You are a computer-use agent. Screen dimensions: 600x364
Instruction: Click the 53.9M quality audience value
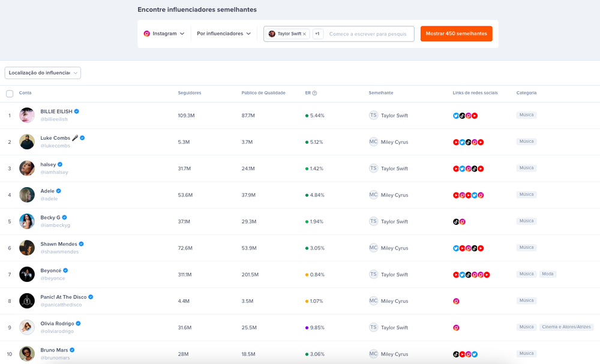[249, 248]
